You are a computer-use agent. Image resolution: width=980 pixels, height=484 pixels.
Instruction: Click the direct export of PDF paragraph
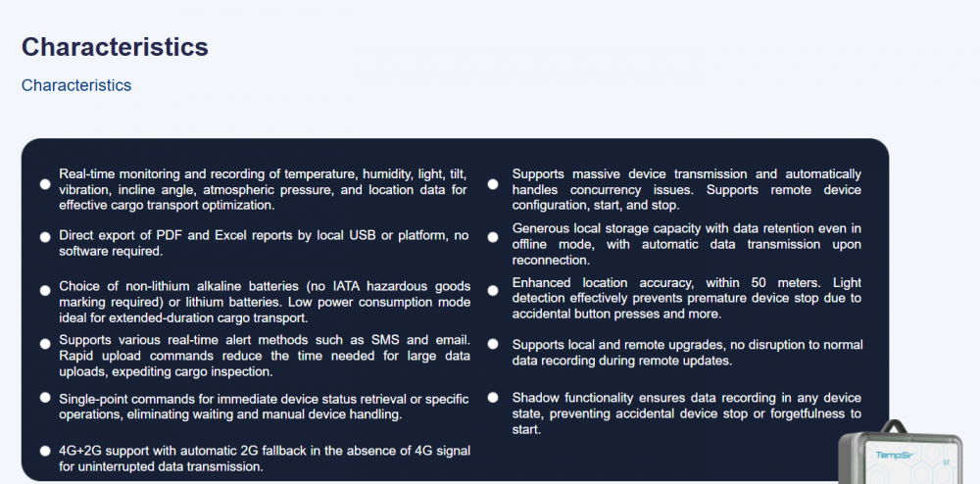[263, 243]
